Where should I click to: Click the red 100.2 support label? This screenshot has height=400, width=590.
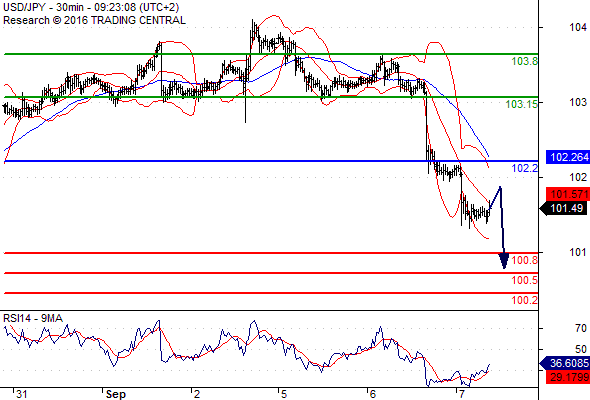525,300
